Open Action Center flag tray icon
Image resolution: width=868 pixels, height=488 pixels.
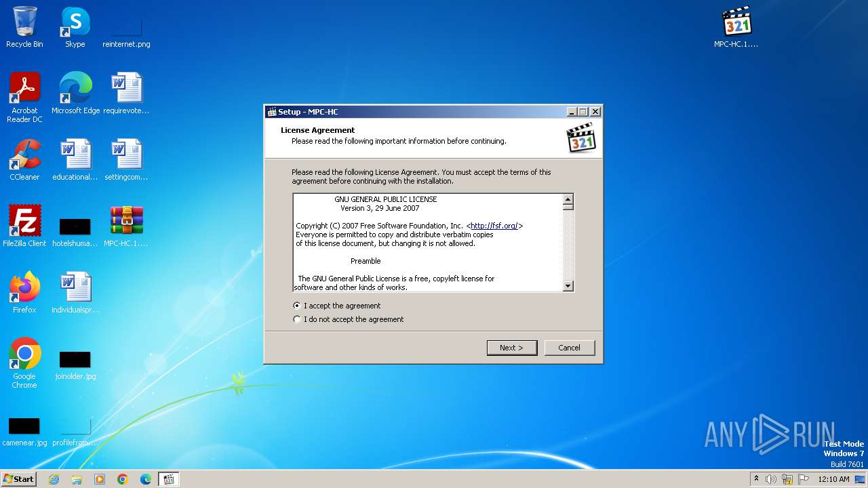click(804, 479)
